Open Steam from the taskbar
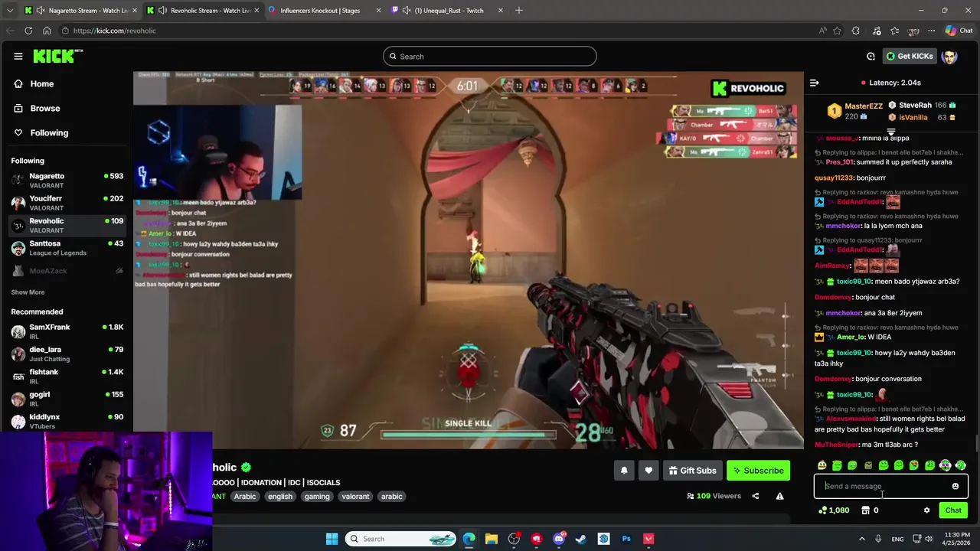 point(581,539)
